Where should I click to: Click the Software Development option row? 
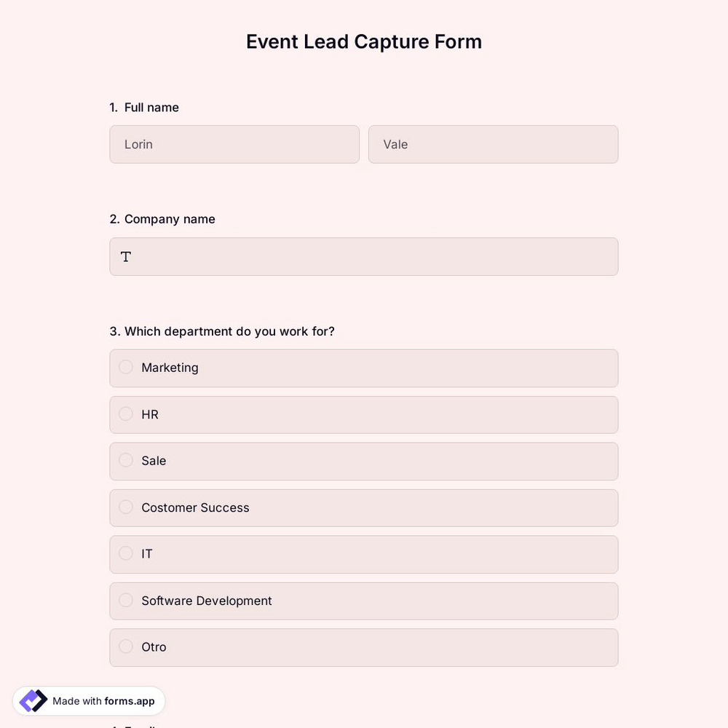tap(364, 601)
